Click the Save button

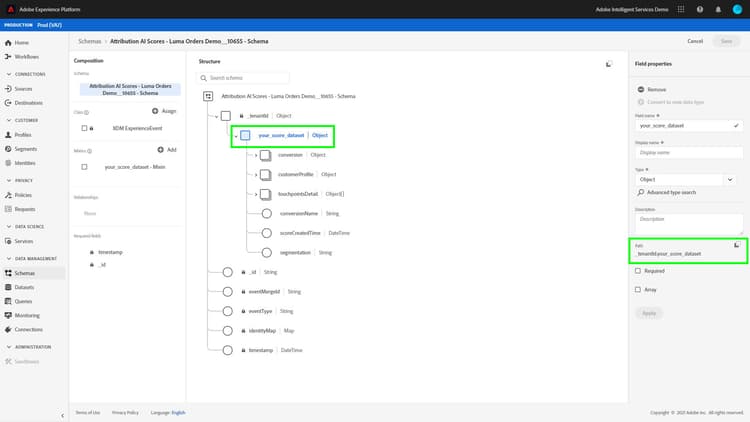pyautogui.click(x=726, y=41)
